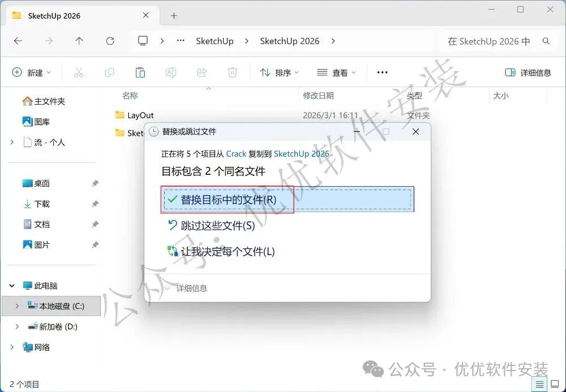Open the 查看 (View) dropdown

click(336, 72)
